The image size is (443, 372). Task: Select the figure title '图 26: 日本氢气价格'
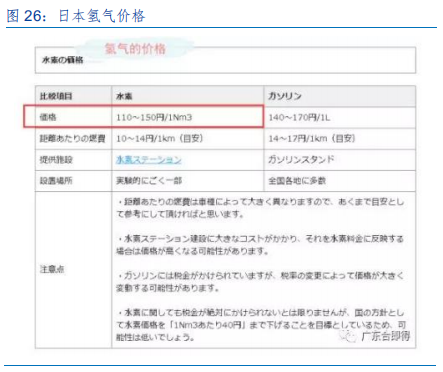[x=76, y=16]
